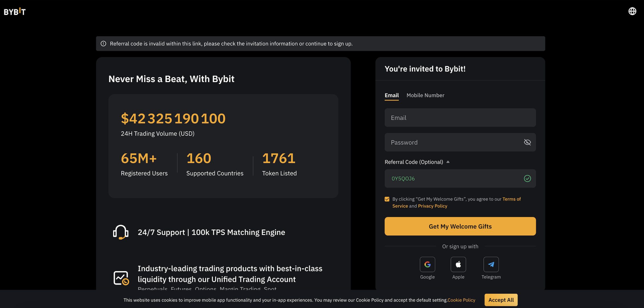Switch to the Mobile Number tab
This screenshot has height=308, width=644.
click(x=425, y=95)
